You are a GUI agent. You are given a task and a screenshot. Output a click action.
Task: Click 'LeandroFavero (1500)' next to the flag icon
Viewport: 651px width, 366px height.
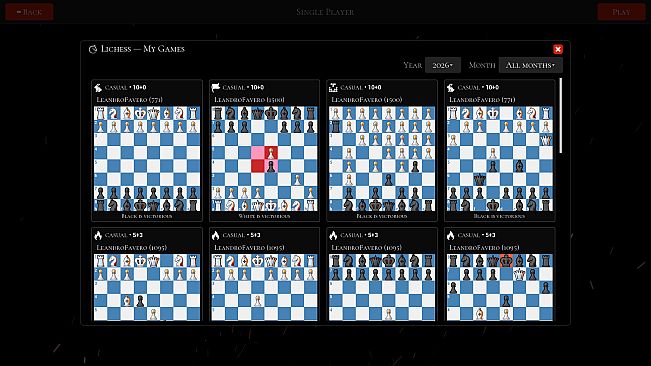point(250,100)
